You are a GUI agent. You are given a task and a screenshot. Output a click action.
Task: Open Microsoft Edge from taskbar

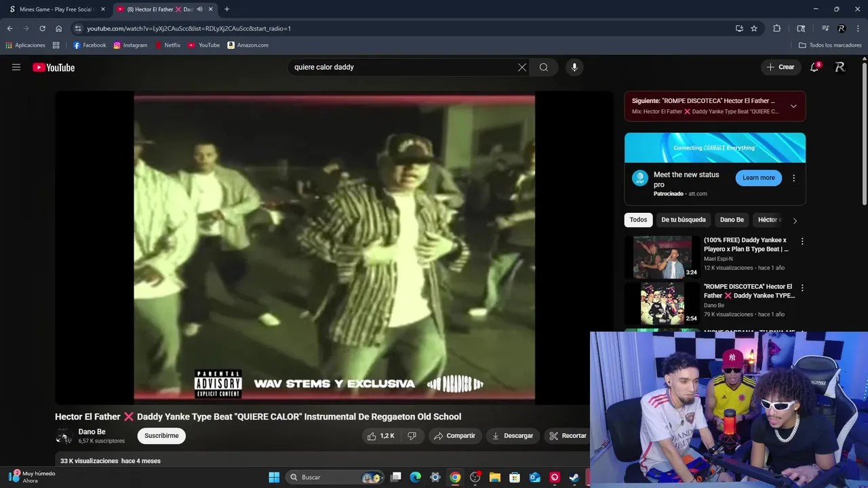(416, 477)
